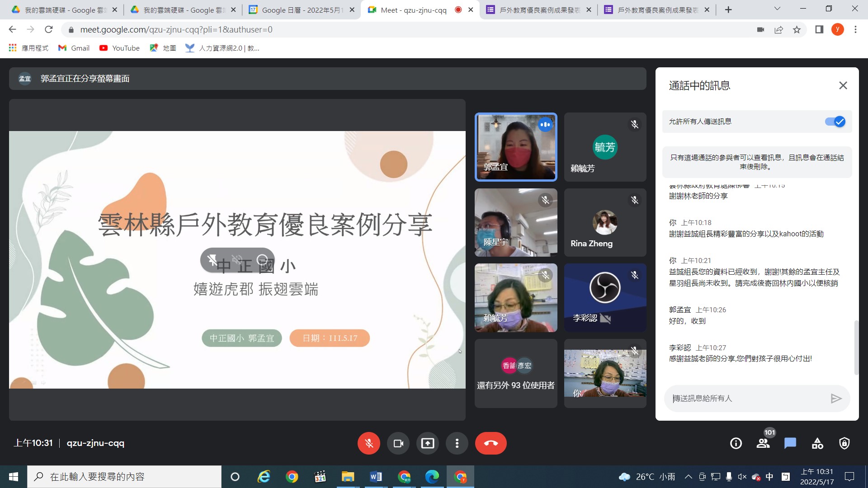Screen dimensions: 868x488
Task: Open Microsoft Edge from taskbar
Action: pyautogui.click(x=432, y=477)
